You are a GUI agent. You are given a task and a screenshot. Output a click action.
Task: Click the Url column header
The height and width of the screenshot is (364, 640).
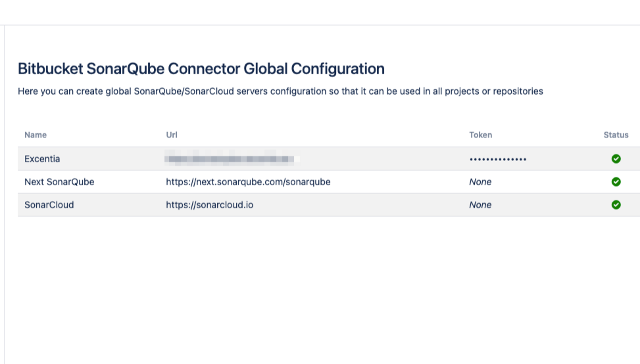172,135
